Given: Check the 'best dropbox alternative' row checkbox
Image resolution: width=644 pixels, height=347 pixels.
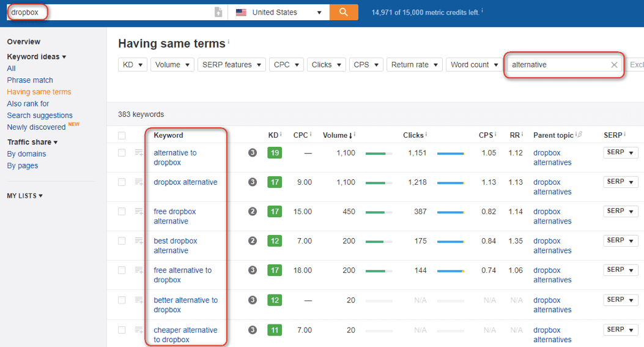Looking at the screenshot, I should click(122, 241).
